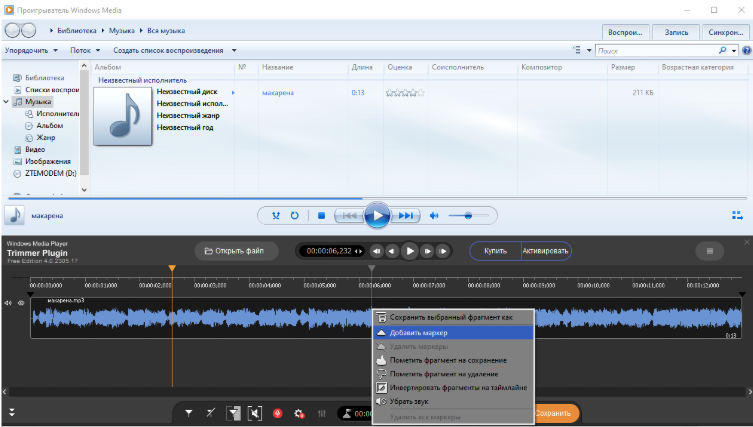Select ZTEMODEM (D:) in the tree
The image size is (753, 427).
pos(45,173)
